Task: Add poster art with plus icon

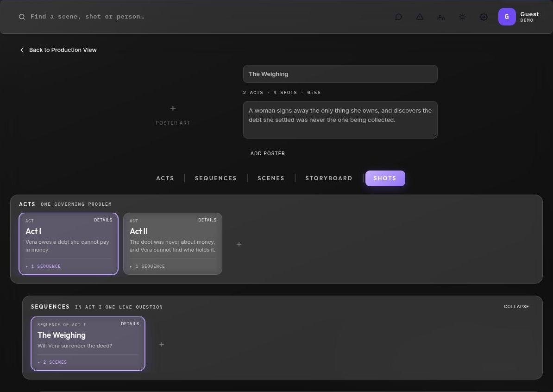Action: (x=173, y=108)
